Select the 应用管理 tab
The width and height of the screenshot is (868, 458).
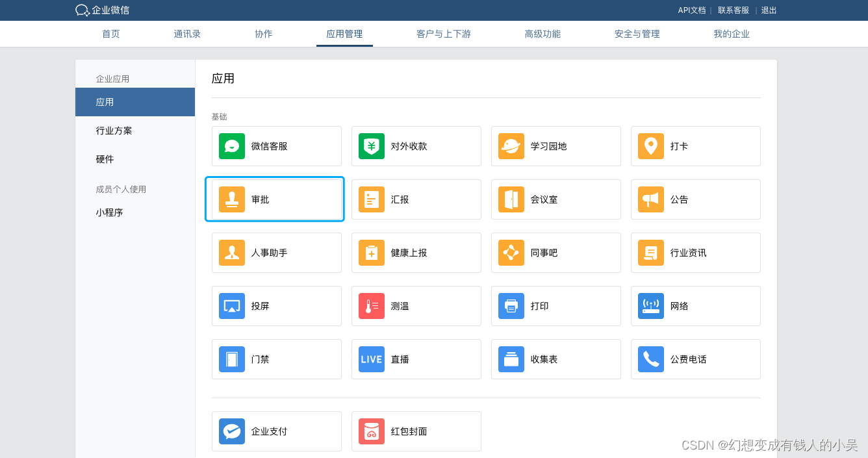[344, 34]
